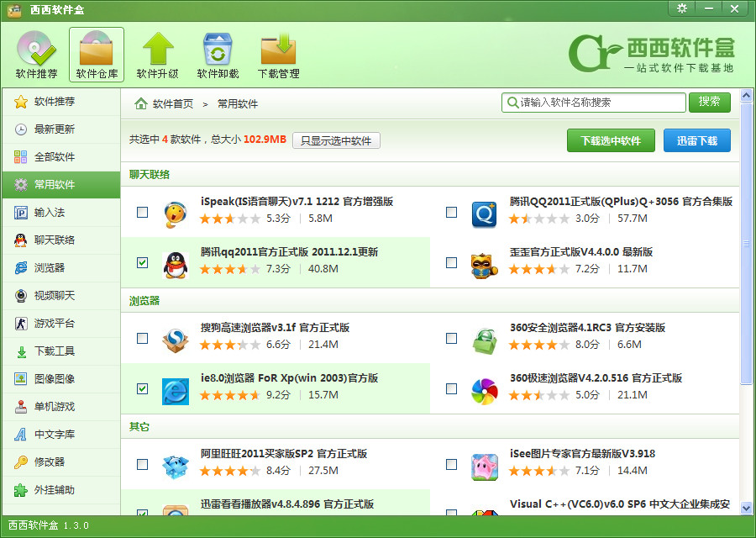Open 单机游戏 category in sidebar
The height and width of the screenshot is (538, 756).
[x=61, y=406]
